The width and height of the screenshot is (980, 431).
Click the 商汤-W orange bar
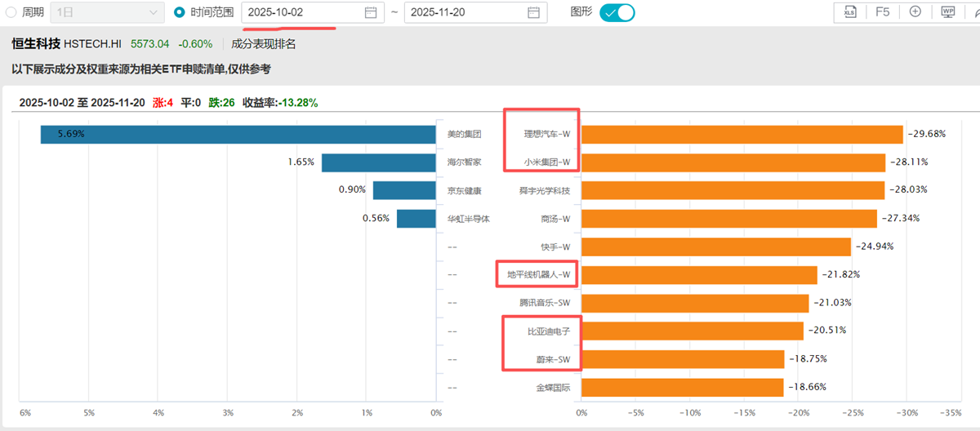click(x=729, y=218)
